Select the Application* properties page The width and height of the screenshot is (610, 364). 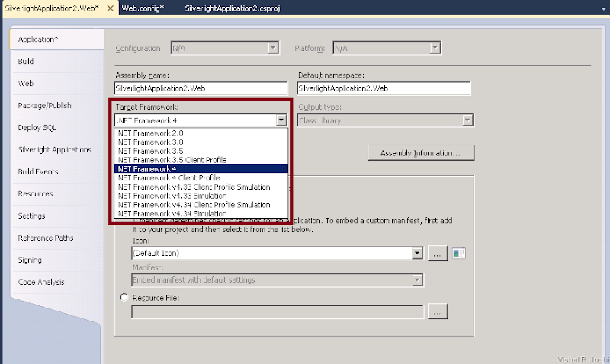[56, 40]
